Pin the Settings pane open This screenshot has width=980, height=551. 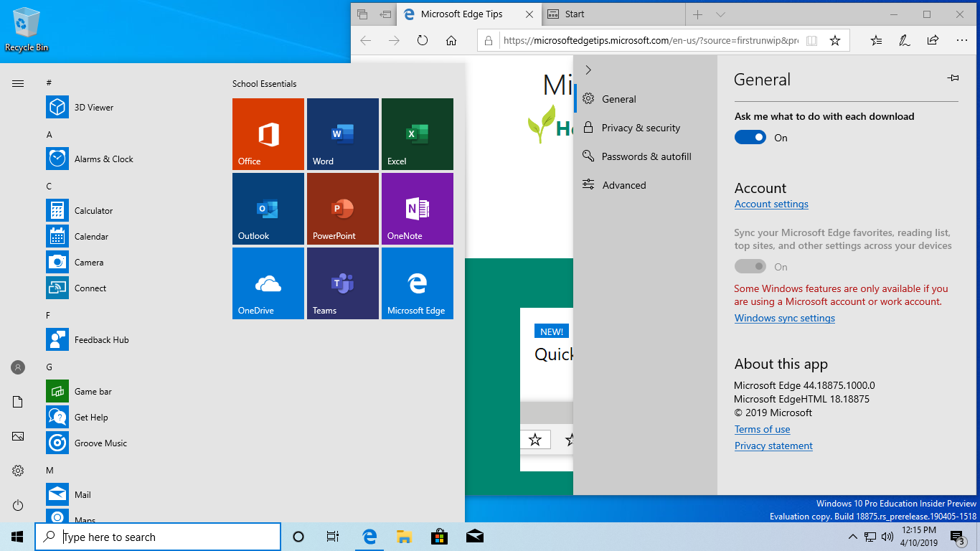coord(953,78)
